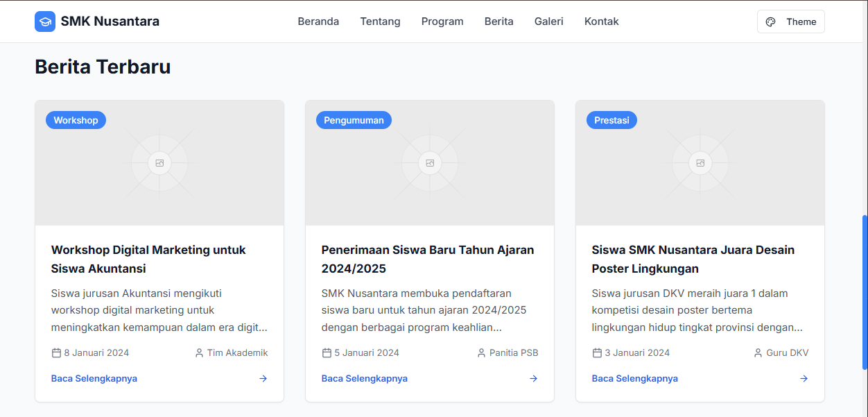Click calendar icon beside 3 Januari 2024
Image resolution: width=868 pixels, height=417 pixels.
click(x=597, y=352)
